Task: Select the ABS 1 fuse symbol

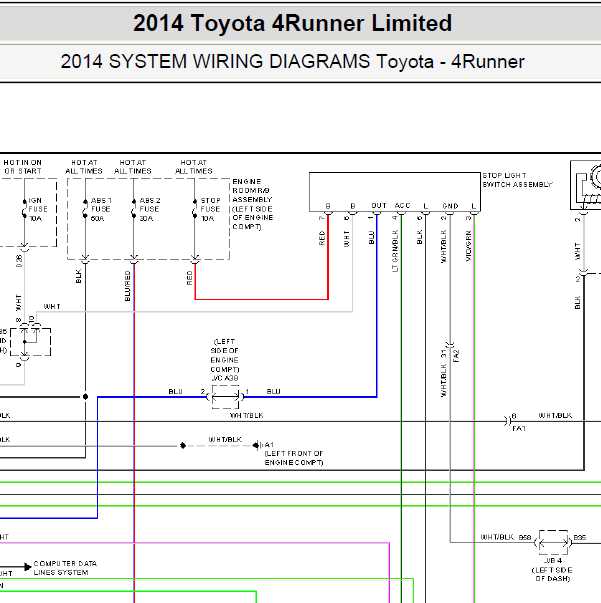Action: 85,209
